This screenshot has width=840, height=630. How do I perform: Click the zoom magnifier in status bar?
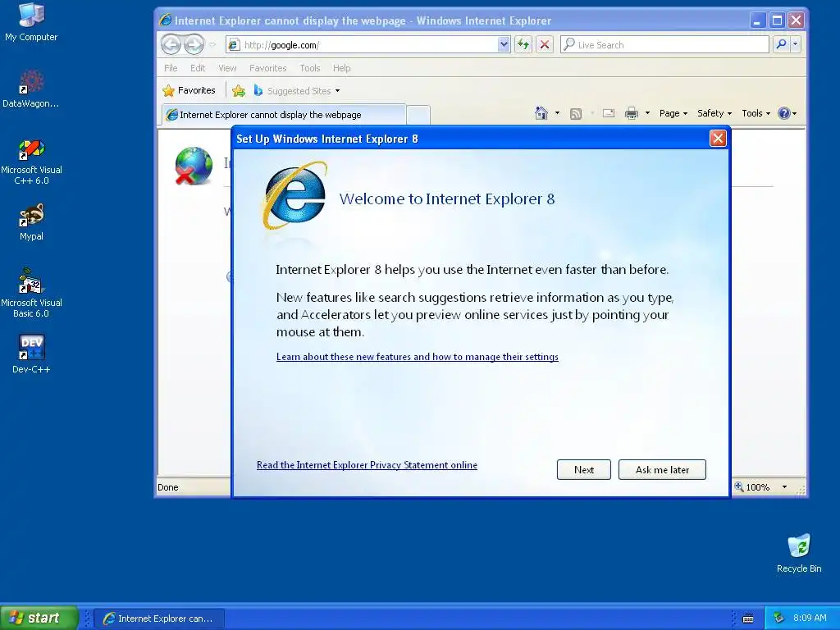click(x=739, y=486)
